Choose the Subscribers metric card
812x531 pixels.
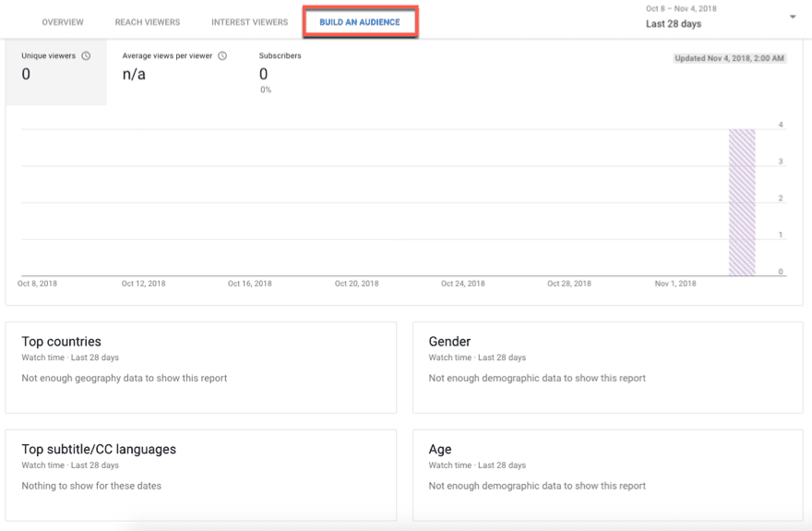coord(280,72)
